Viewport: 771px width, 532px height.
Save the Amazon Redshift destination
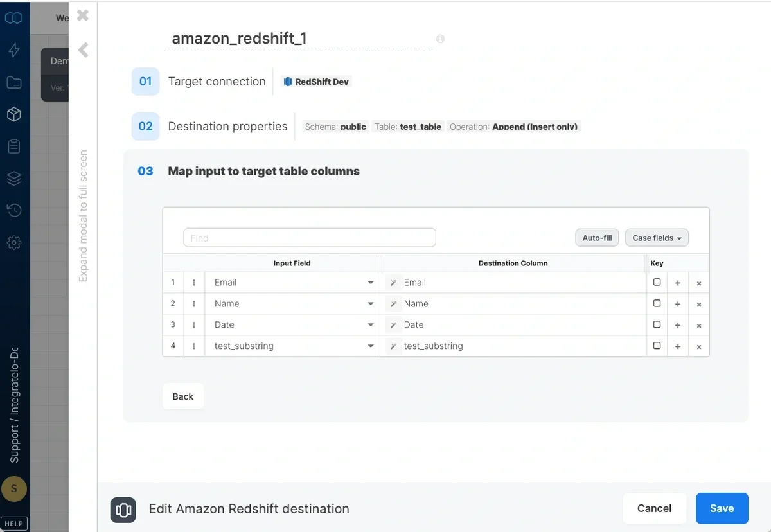click(x=722, y=508)
